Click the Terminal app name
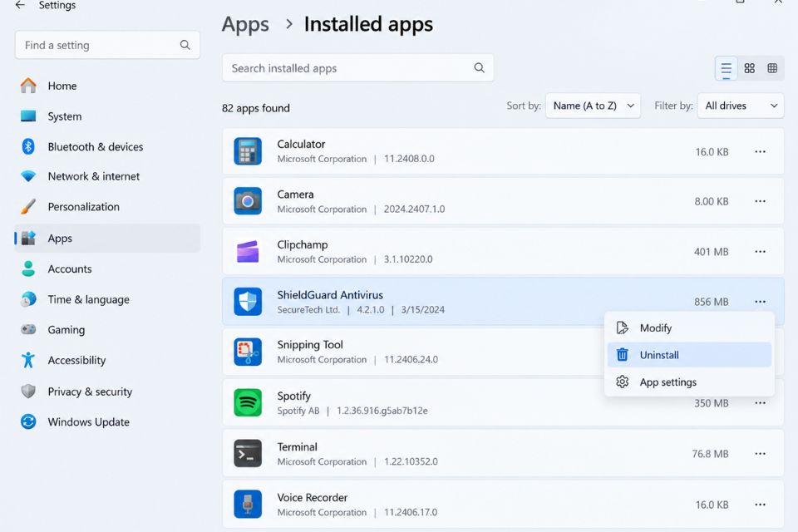The width and height of the screenshot is (798, 532). [x=298, y=447]
